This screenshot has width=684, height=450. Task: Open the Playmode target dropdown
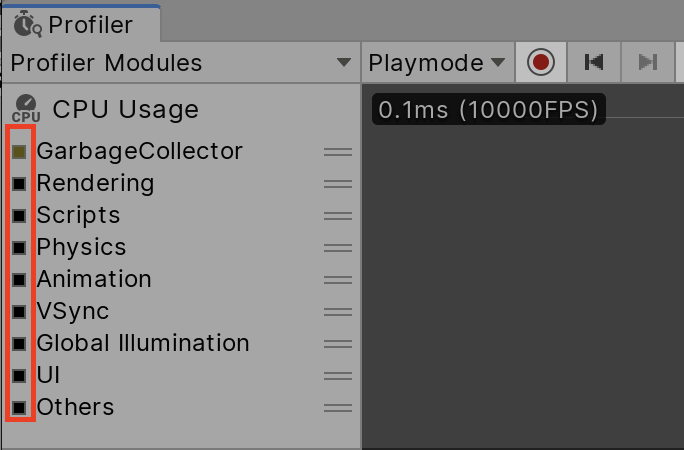[x=437, y=63]
